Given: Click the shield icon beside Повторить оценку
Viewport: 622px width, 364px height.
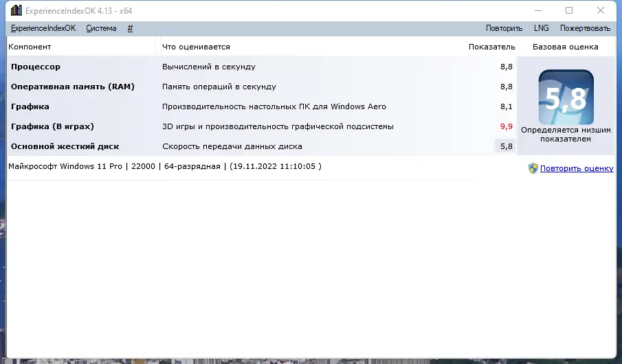Looking at the screenshot, I should 533,168.
